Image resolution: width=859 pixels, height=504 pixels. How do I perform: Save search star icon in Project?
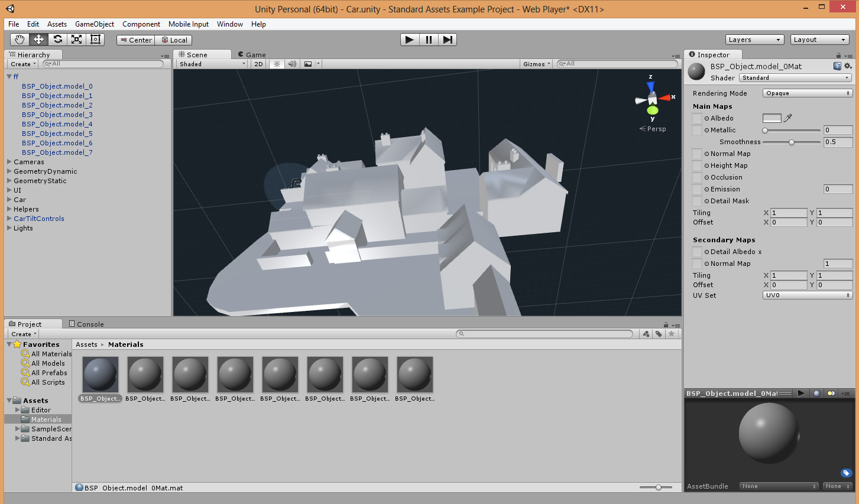click(x=672, y=334)
